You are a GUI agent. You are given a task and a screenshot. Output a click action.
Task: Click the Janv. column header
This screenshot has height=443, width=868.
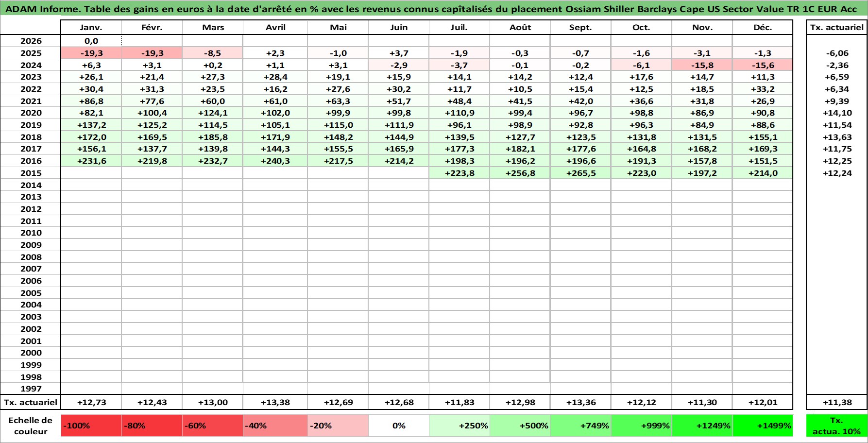pyautogui.click(x=91, y=27)
